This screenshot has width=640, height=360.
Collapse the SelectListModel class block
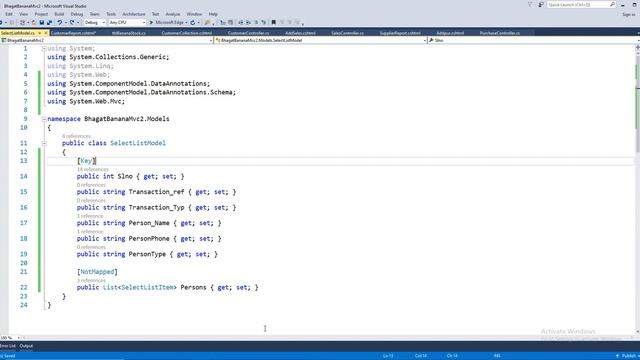44,143
